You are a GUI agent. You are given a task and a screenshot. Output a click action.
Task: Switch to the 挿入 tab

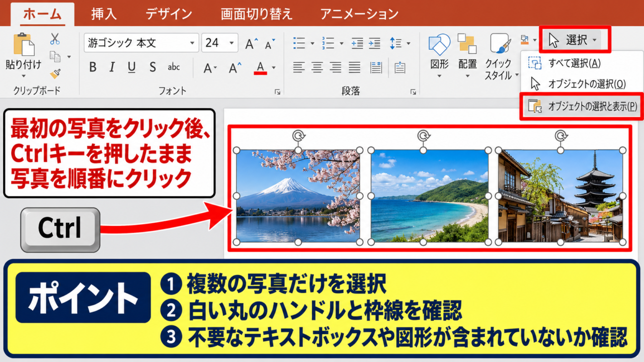(104, 14)
